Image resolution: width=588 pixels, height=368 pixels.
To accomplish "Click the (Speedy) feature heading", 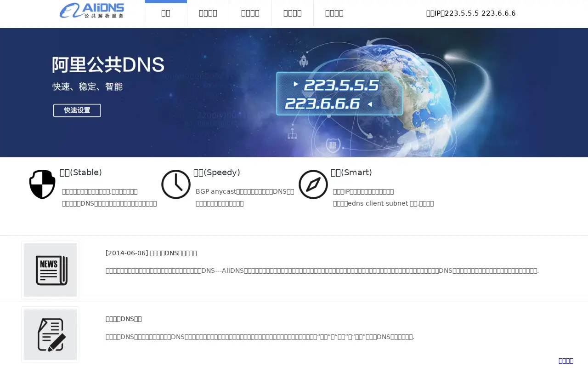I will click(x=217, y=172).
